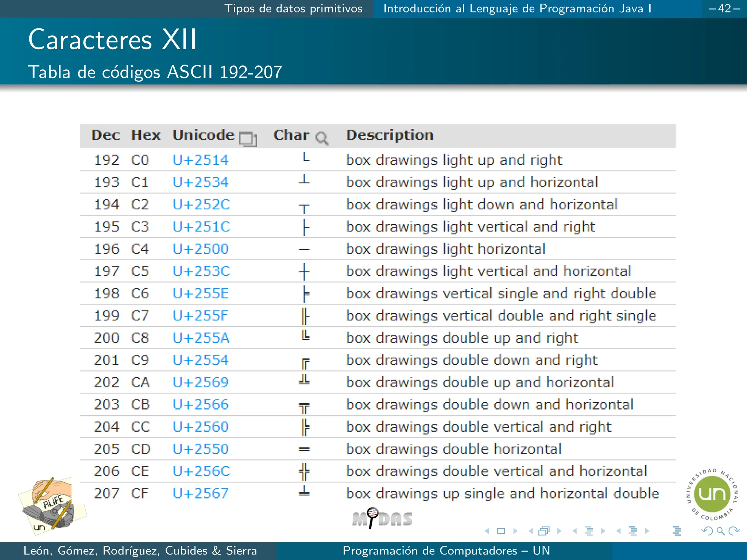747x560 pixels.
Task: Select 'Tipos de datos primitivos' header section
Action: (x=293, y=8)
